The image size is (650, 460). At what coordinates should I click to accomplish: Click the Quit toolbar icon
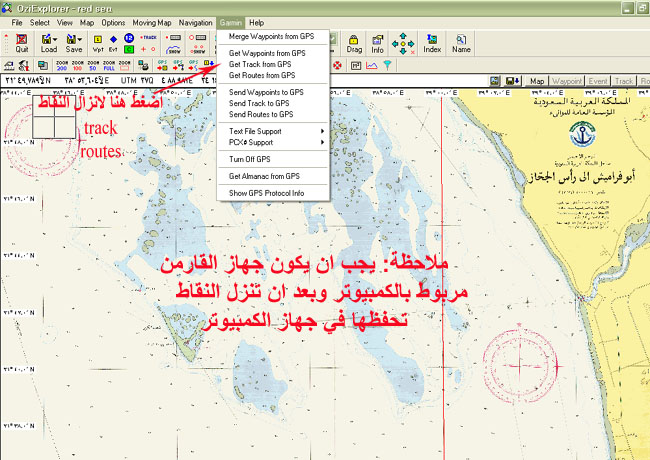[x=22, y=43]
